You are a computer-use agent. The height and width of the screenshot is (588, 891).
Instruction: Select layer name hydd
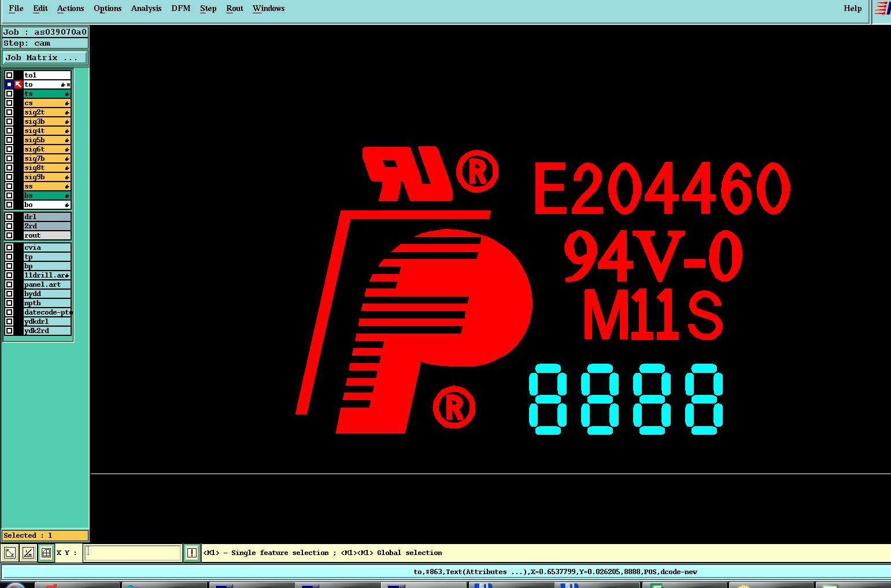point(47,294)
